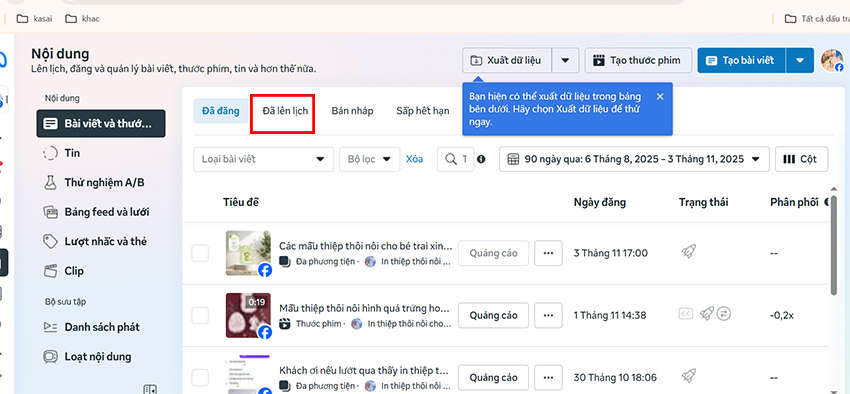Click the Meta logo at far left
Image resolution: width=850 pixels, height=394 pixels.
coord(3,60)
